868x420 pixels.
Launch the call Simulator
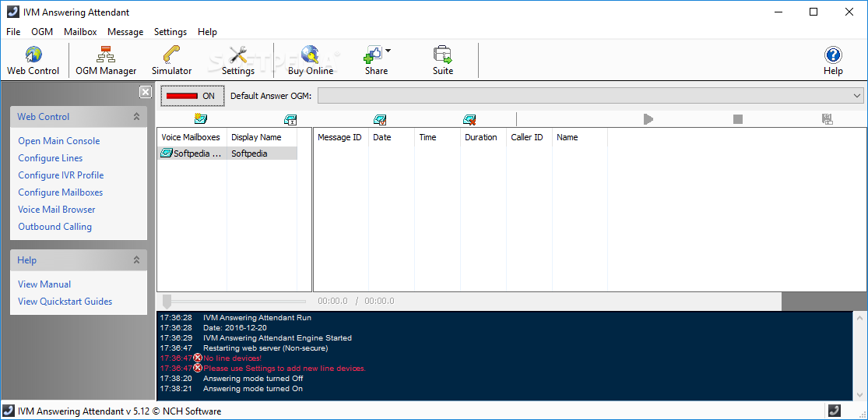(x=171, y=61)
